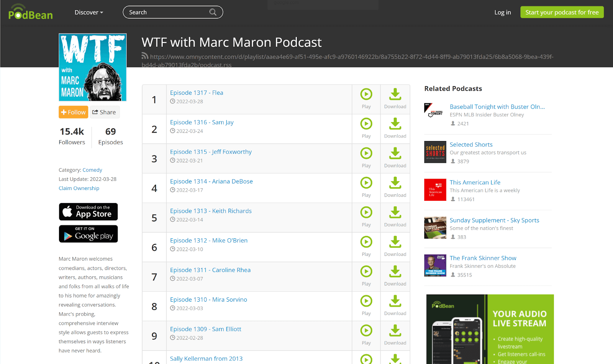Image resolution: width=613 pixels, height=364 pixels.
Task: Focus the Search input field
Action: click(x=173, y=12)
